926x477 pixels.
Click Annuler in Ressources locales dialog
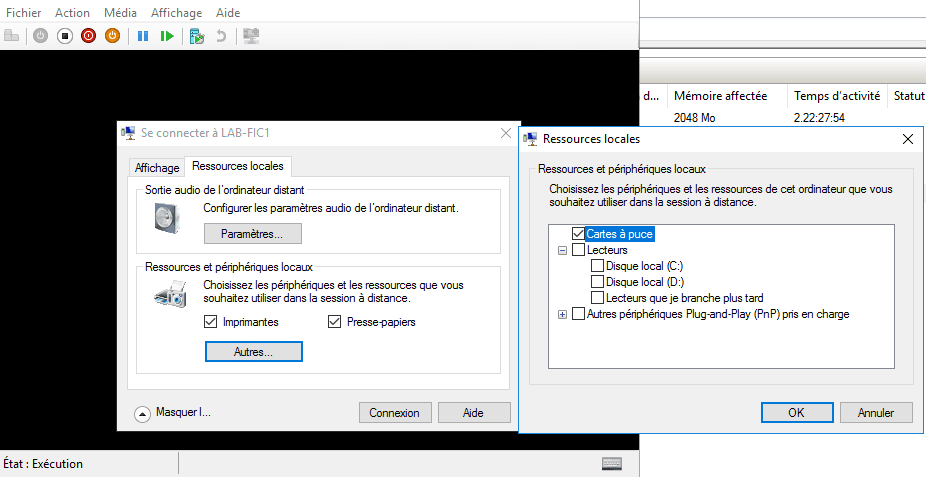pos(876,413)
